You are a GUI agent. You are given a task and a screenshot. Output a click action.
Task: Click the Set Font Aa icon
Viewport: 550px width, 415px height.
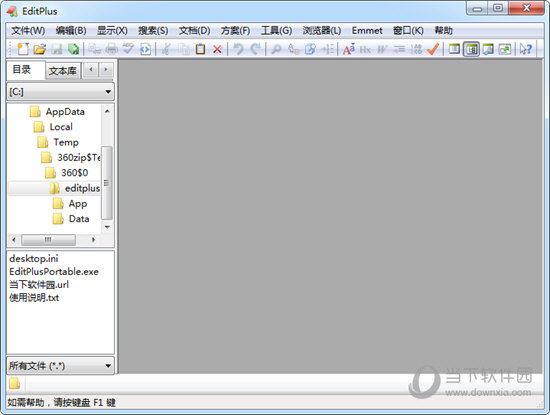pyautogui.click(x=349, y=49)
